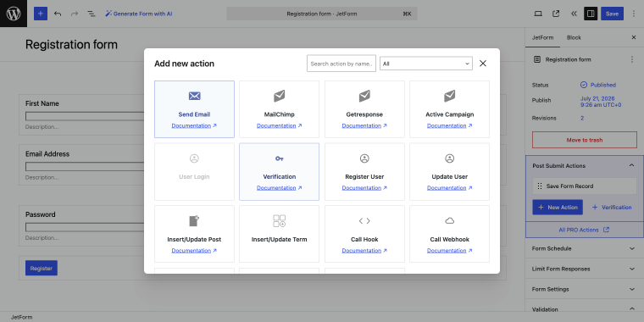Select the Call Webhook cloud icon
Image resolution: width=644 pixels, height=322 pixels.
pyautogui.click(x=449, y=221)
